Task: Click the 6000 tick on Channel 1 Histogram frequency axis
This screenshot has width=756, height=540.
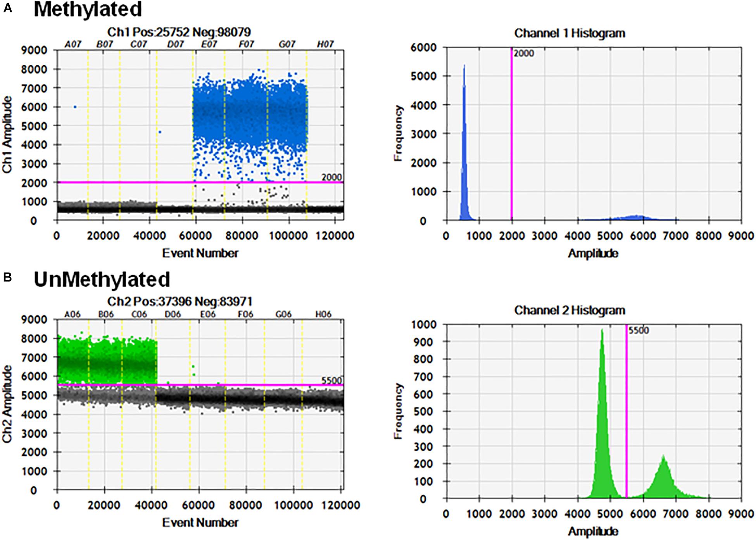Action: 424,47
